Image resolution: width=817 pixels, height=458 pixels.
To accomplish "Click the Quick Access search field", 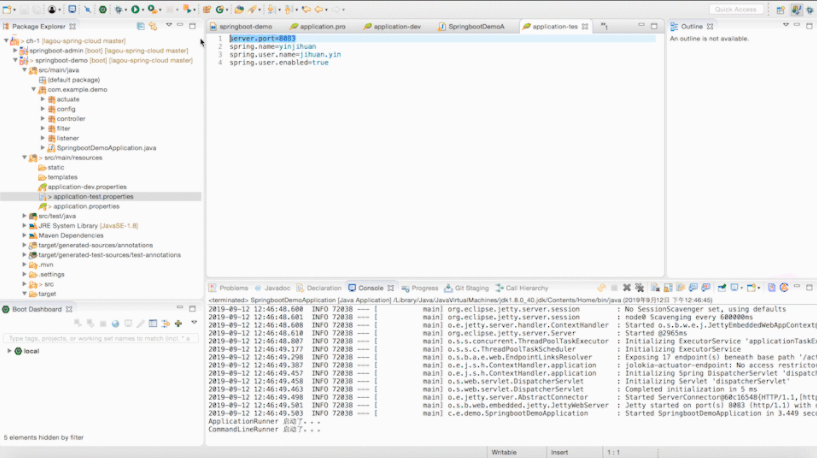I will pyautogui.click(x=736, y=9).
